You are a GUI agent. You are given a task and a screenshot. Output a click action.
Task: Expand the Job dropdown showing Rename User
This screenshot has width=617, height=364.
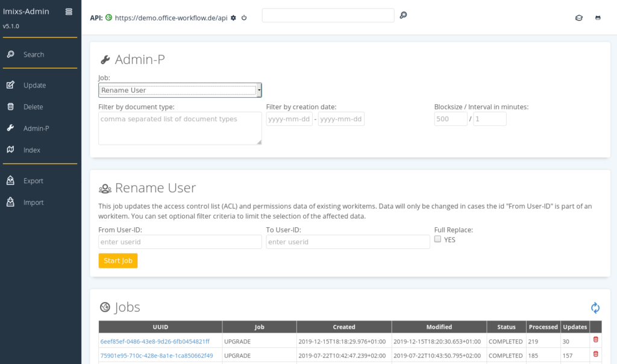pyautogui.click(x=180, y=90)
